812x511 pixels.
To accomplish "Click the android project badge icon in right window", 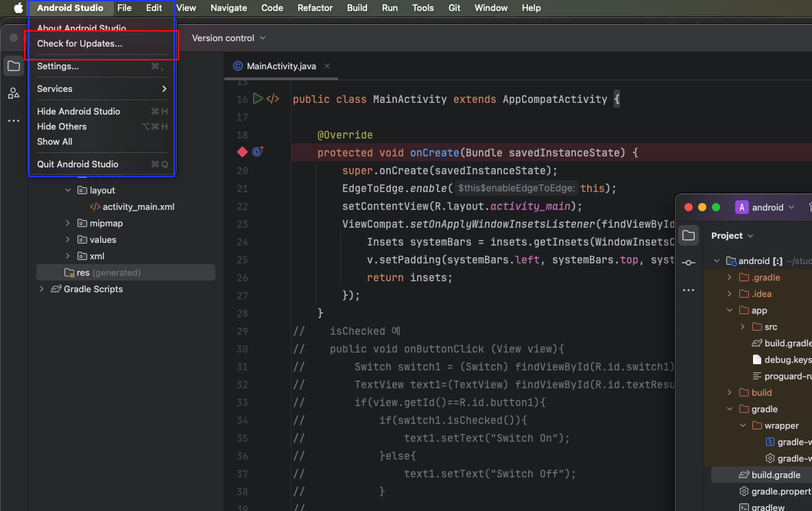I will pyautogui.click(x=741, y=207).
